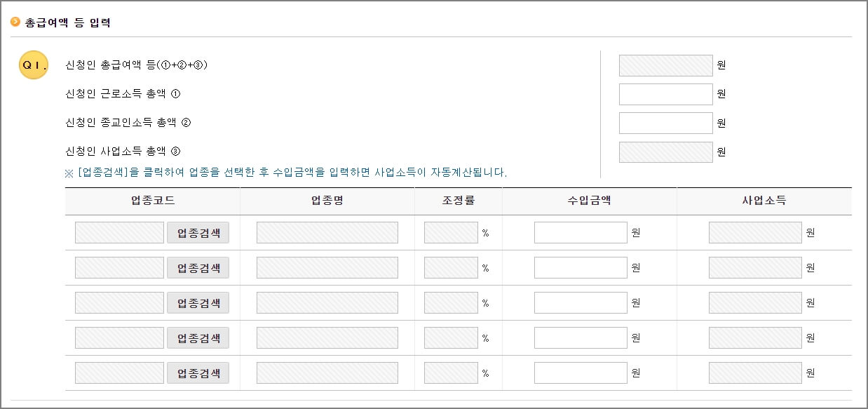The height and width of the screenshot is (409, 868).
Task: Click the 업종코드 column header
Action: [153, 201]
